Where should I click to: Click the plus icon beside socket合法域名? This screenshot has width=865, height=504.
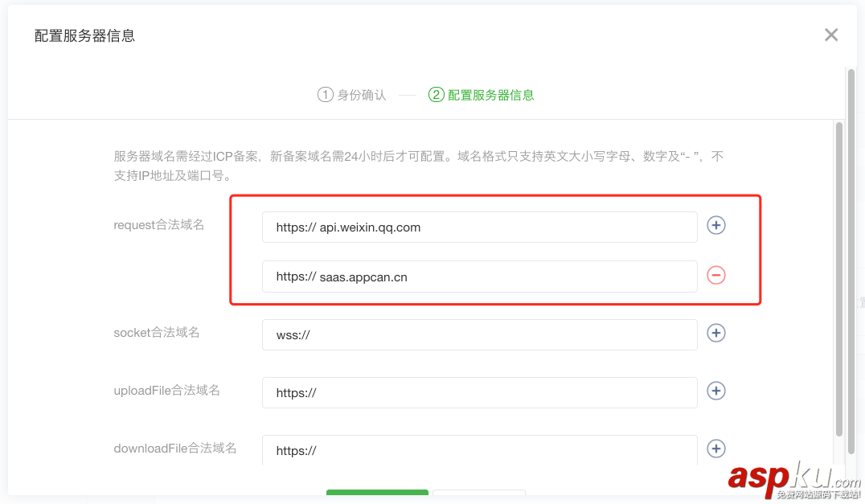point(715,333)
